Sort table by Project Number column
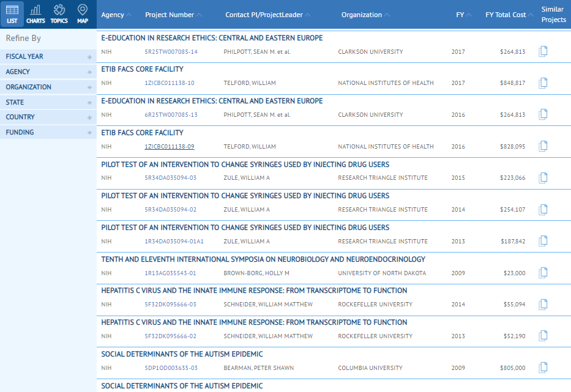This screenshot has width=571, height=392. [x=173, y=15]
